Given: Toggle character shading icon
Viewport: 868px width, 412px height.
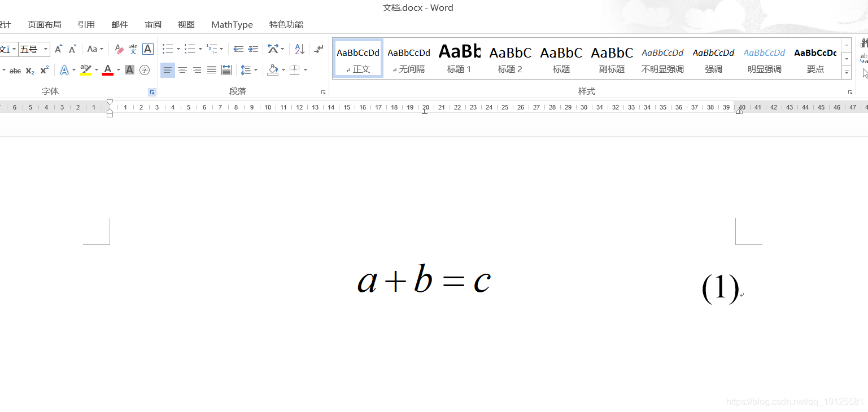Looking at the screenshot, I should (x=129, y=70).
